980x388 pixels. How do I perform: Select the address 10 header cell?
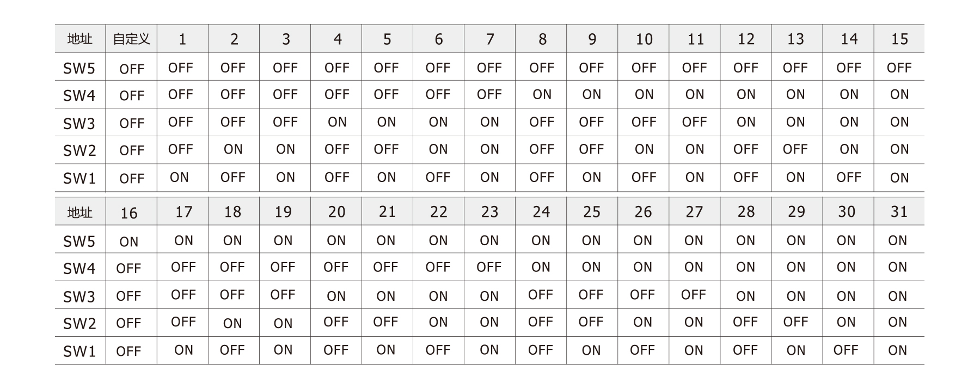pyautogui.click(x=644, y=39)
